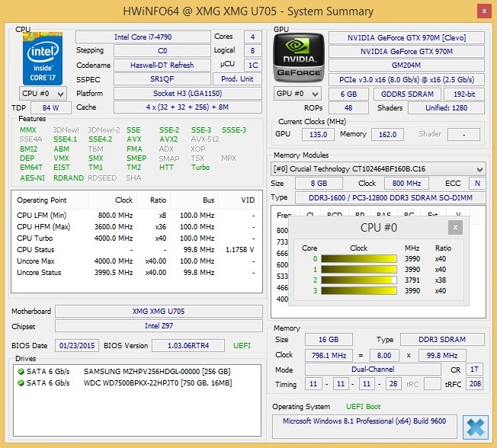Image resolution: width=497 pixels, height=448 pixels.
Task: Select the CPU HFM (Max) row
Action: pyautogui.click(x=136, y=227)
